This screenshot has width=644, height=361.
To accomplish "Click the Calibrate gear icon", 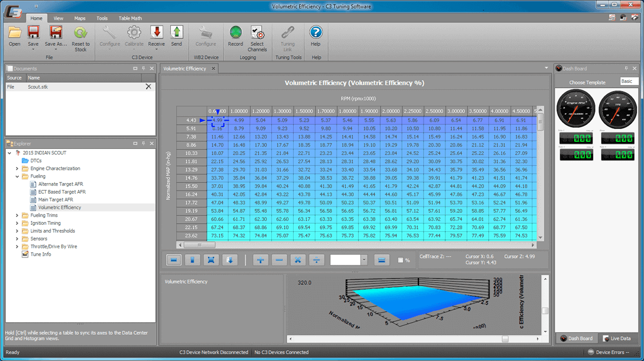I will pos(134,33).
